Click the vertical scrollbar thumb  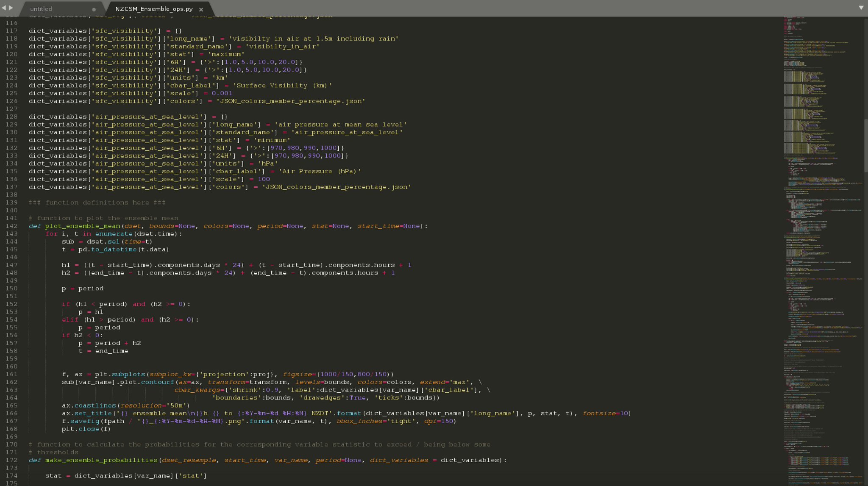[x=865, y=145]
